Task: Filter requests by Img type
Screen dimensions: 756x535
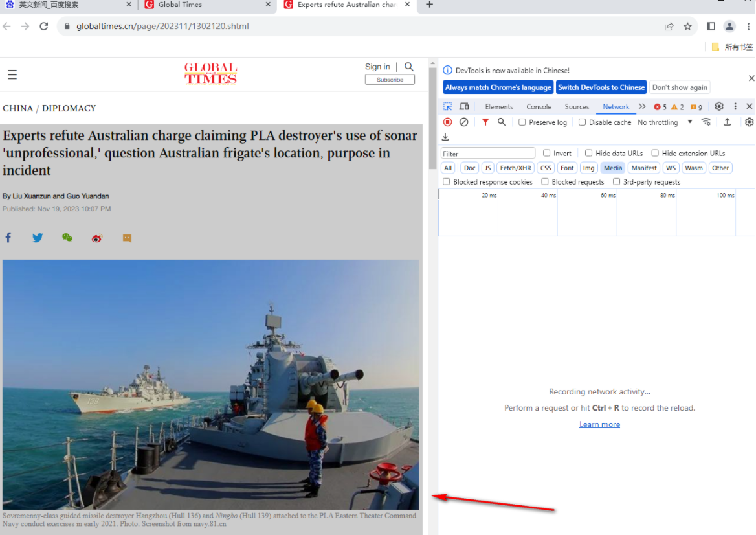Action: click(588, 168)
